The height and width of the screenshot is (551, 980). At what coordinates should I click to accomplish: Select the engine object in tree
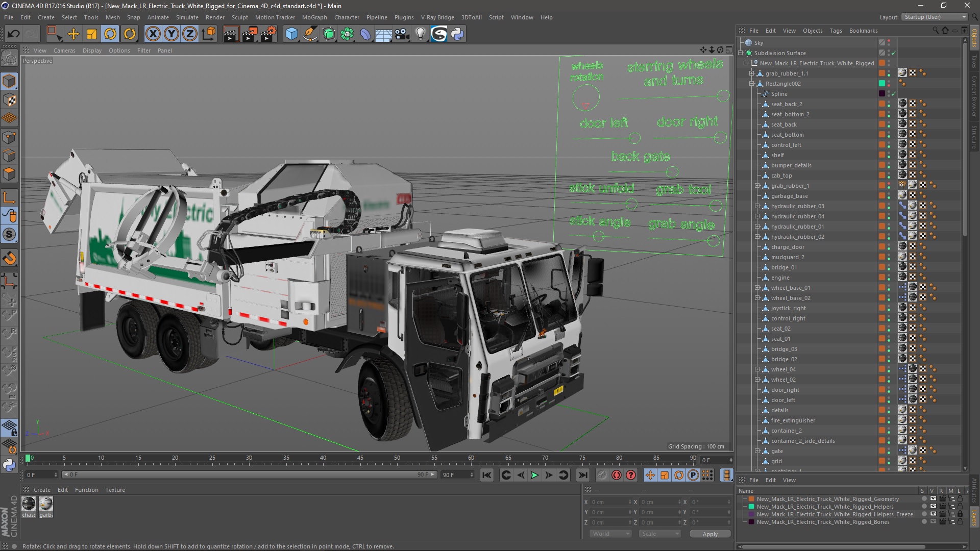(x=780, y=278)
